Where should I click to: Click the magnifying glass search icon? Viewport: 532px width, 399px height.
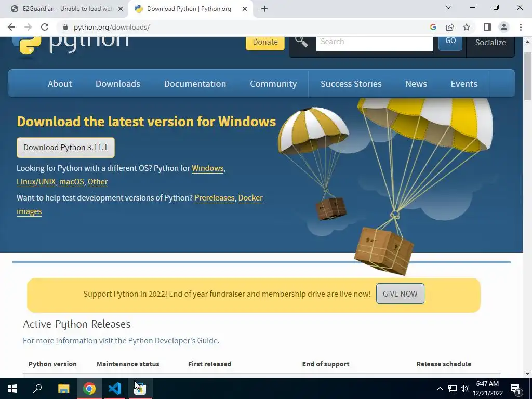(301, 42)
